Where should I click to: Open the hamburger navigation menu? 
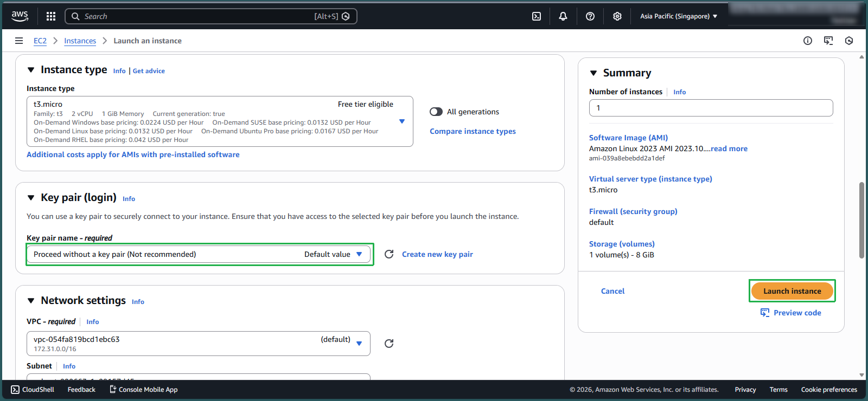click(19, 41)
